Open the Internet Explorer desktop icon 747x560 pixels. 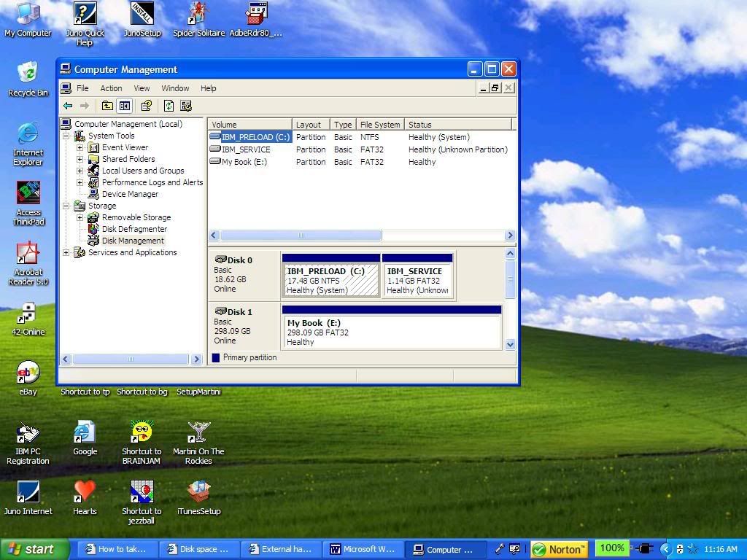click(28, 134)
